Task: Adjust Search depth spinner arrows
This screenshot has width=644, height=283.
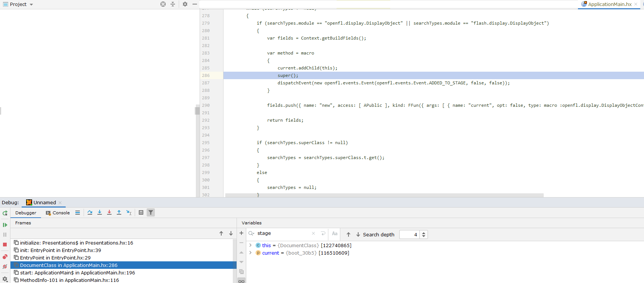Action: click(423, 234)
